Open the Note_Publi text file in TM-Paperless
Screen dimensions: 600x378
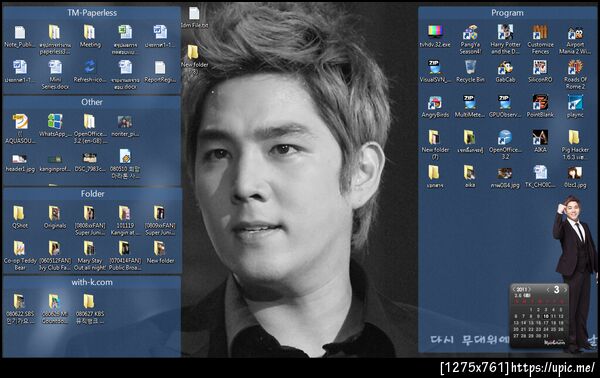(x=20, y=36)
